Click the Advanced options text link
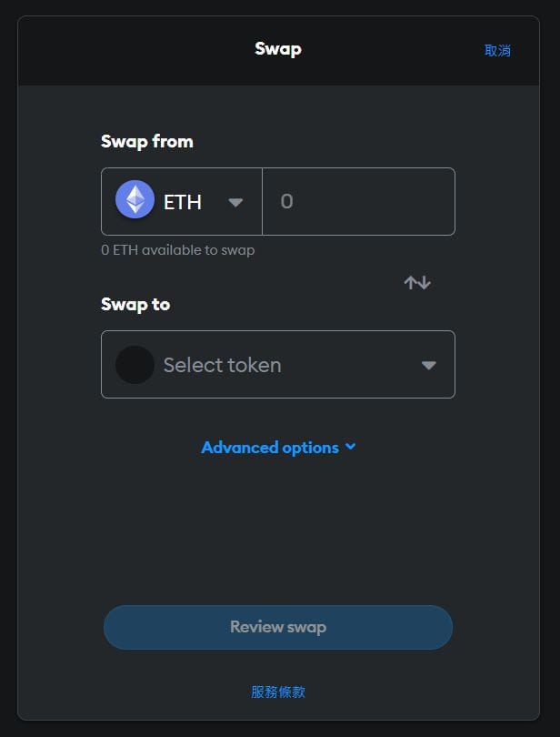This screenshot has width=560, height=737. [x=270, y=448]
